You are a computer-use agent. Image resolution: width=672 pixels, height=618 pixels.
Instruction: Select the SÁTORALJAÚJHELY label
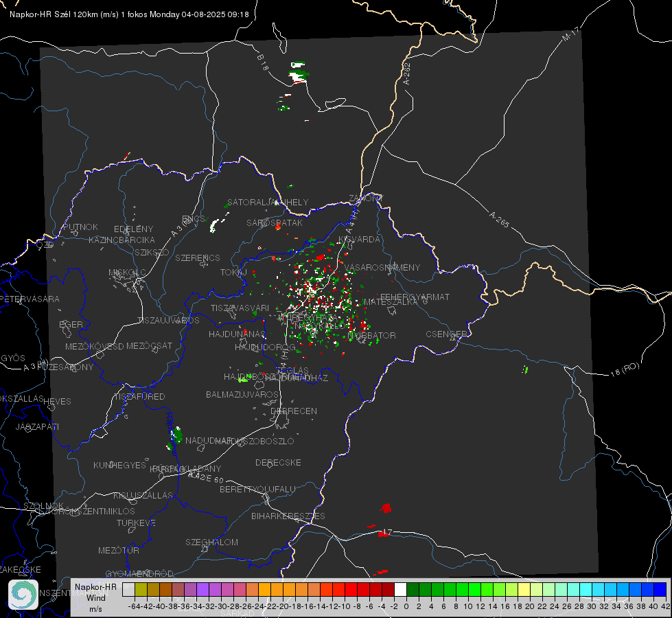[268, 202]
